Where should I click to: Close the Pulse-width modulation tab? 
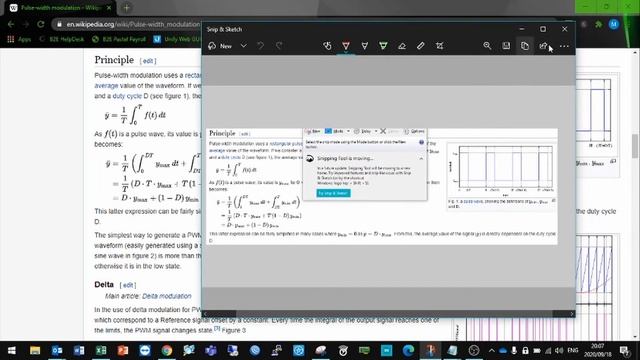pos(109,8)
